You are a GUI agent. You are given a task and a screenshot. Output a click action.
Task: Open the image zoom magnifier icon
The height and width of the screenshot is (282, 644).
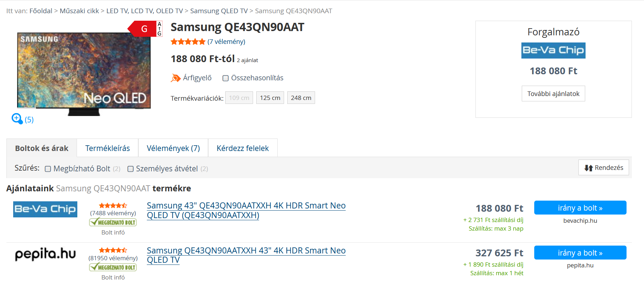pyautogui.click(x=17, y=119)
